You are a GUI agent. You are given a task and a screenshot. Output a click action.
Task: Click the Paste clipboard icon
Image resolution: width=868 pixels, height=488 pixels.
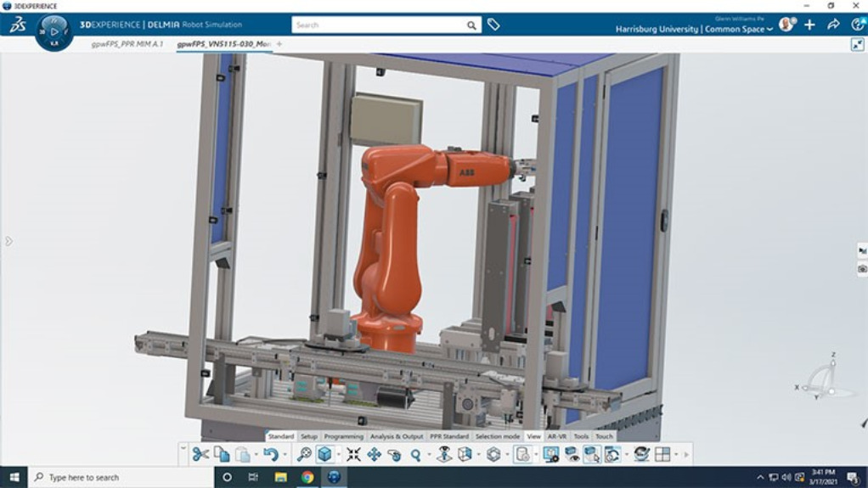click(x=242, y=454)
